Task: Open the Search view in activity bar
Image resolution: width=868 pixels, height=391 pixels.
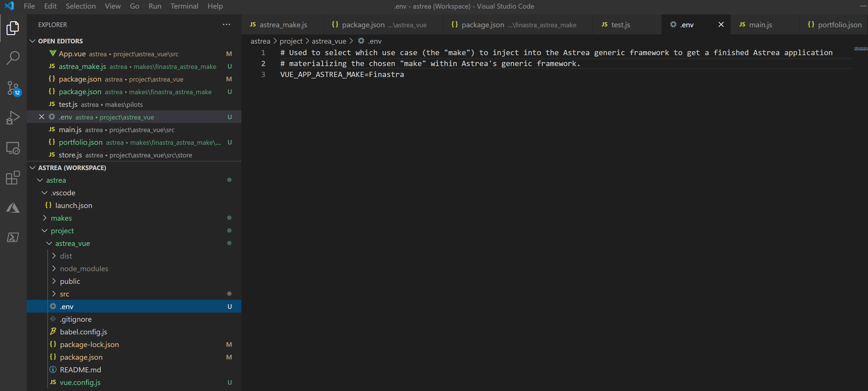Action: click(x=13, y=58)
